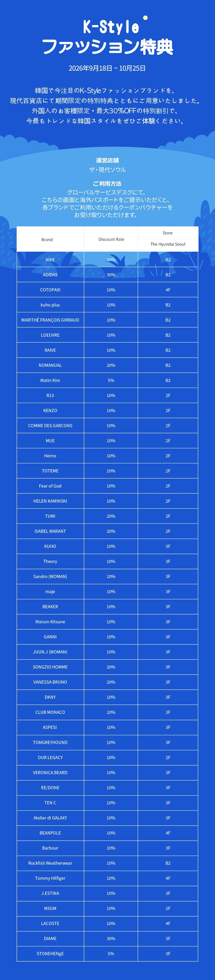Select the Fear of God brand
The height and width of the screenshot is (980, 215).
[x=50, y=486]
